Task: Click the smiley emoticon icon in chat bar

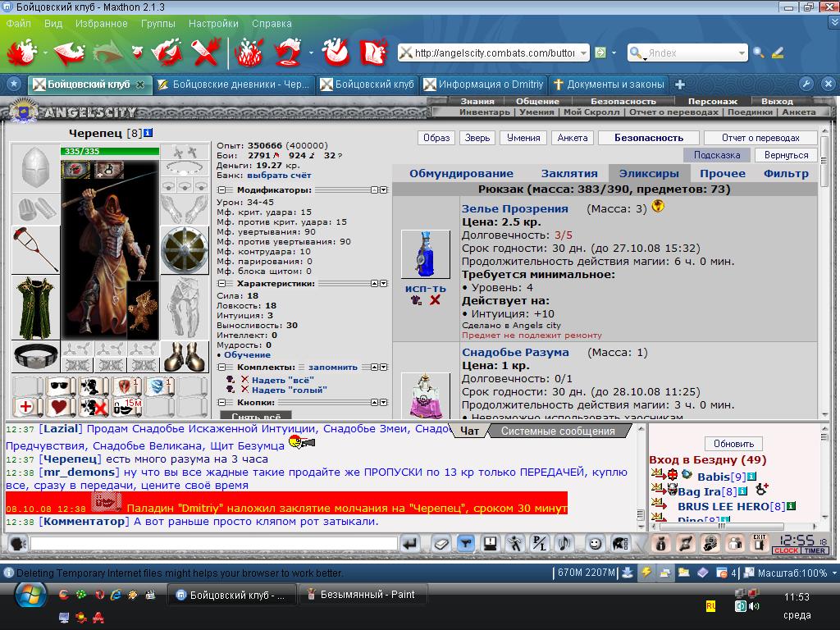Action: coord(595,545)
